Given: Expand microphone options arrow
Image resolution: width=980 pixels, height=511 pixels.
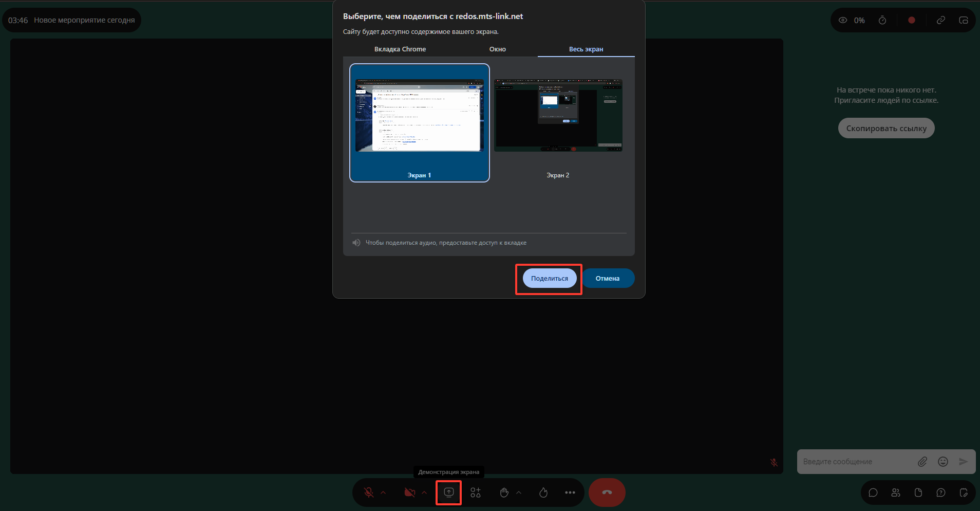Looking at the screenshot, I should (x=383, y=492).
